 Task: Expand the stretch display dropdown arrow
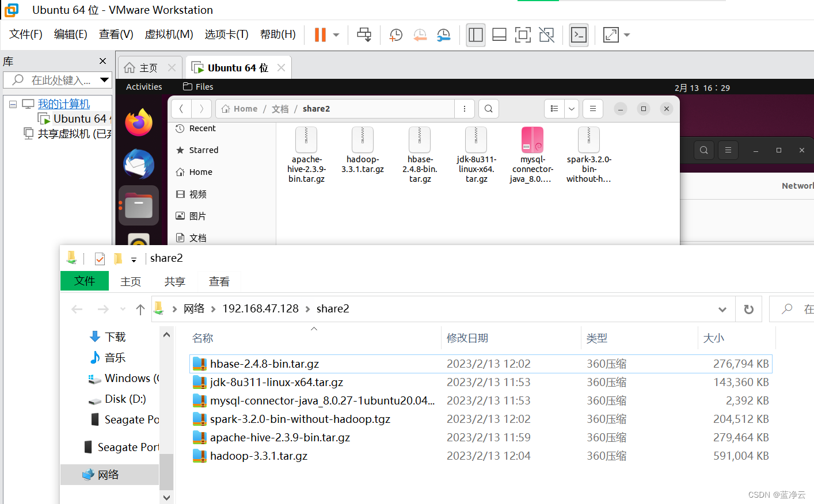pyautogui.click(x=627, y=35)
